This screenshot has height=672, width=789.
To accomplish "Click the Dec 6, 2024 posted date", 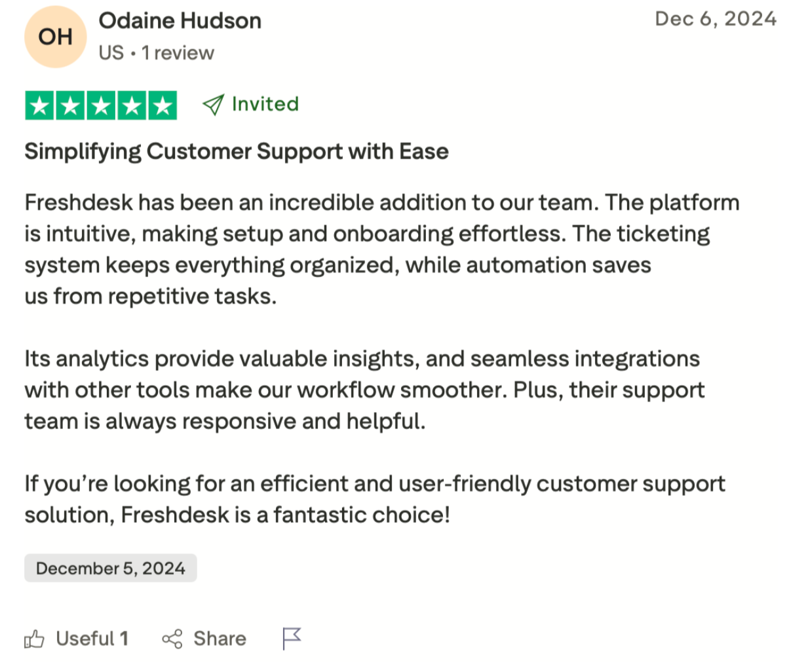I will tap(716, 18).
